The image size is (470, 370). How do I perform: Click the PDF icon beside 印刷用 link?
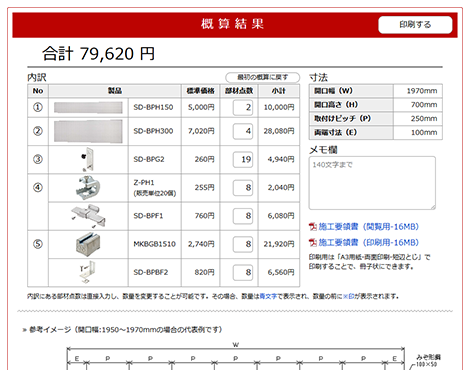click(313, 243)
